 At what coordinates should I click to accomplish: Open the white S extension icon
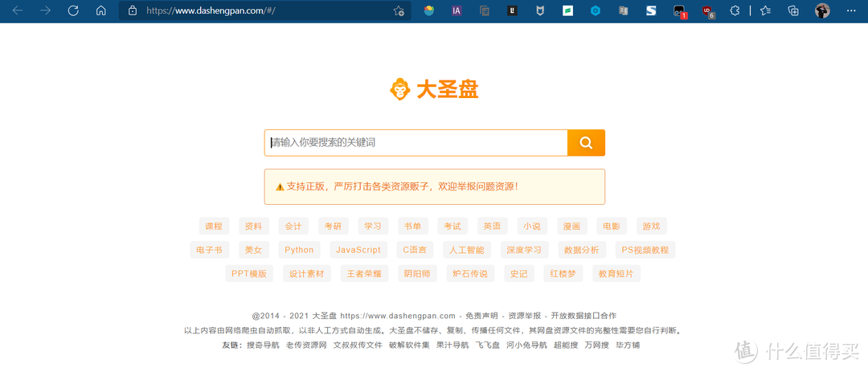click(651, 10)
